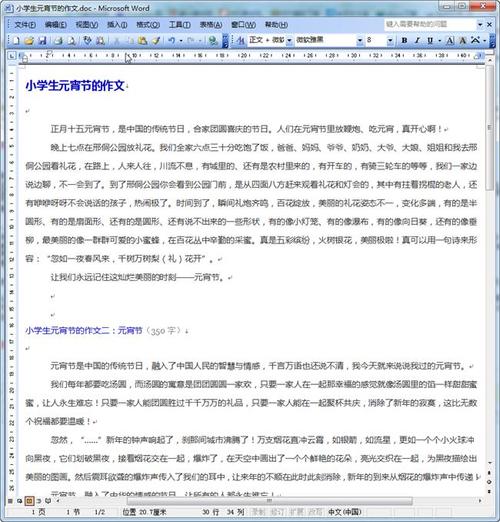500x522 pixels.
Task: Open the 窗口(W) menu
Action: [x=243, y=25]
